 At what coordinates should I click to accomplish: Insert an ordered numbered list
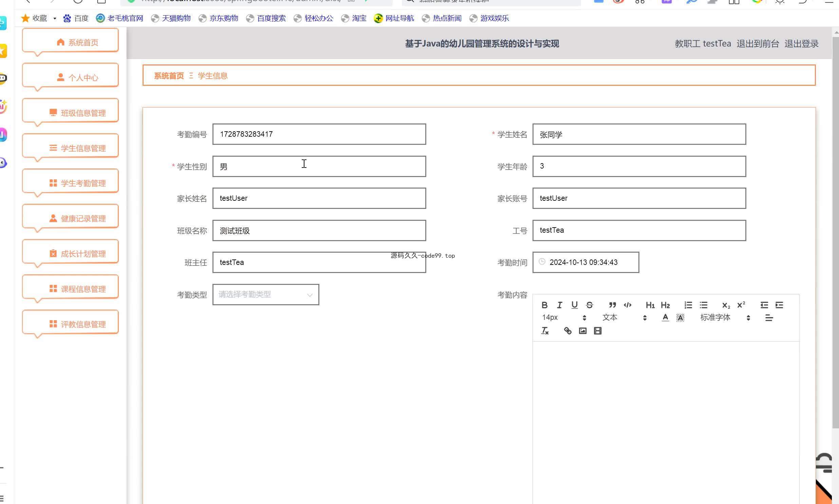688,305
